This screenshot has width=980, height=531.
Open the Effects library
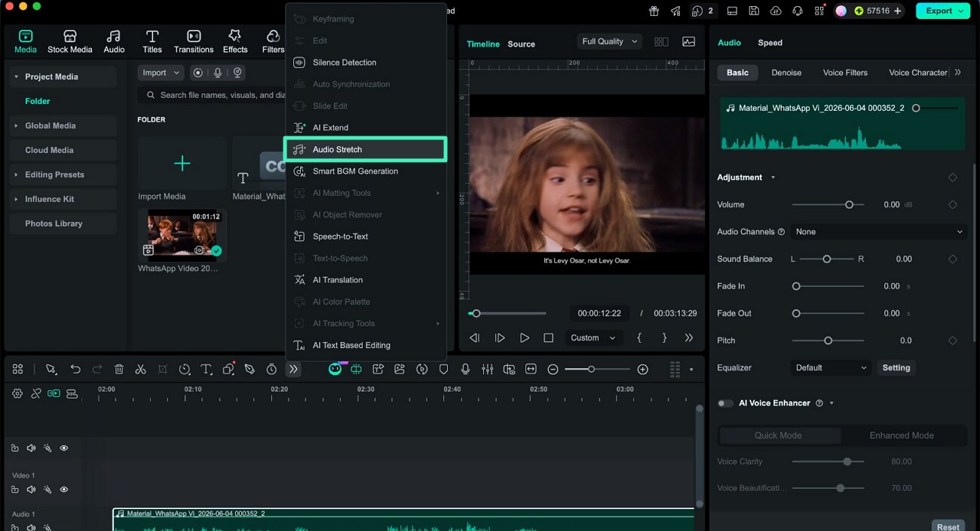(x=235, y=41)
